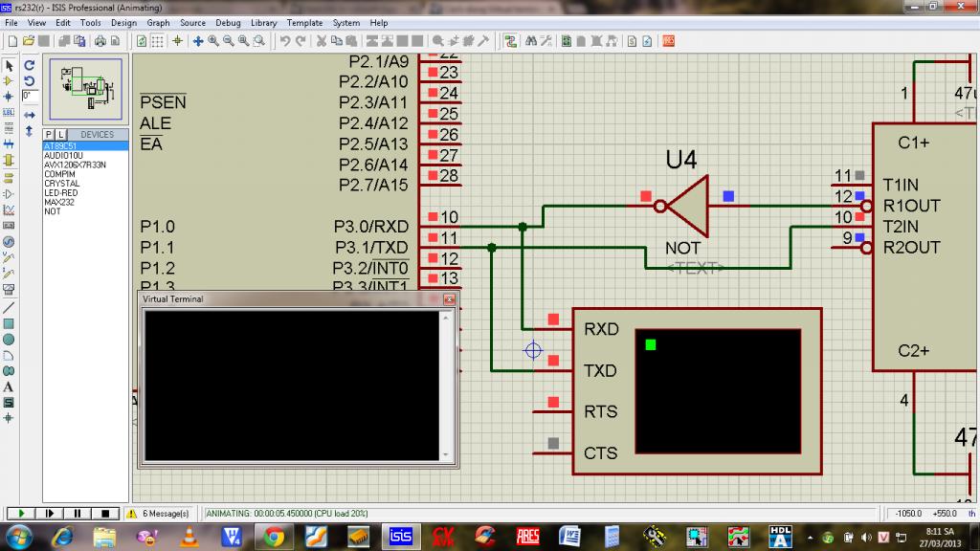Click the rotate clockwise icon
Screen dimensions: 980x551
(x=30, y=66)
